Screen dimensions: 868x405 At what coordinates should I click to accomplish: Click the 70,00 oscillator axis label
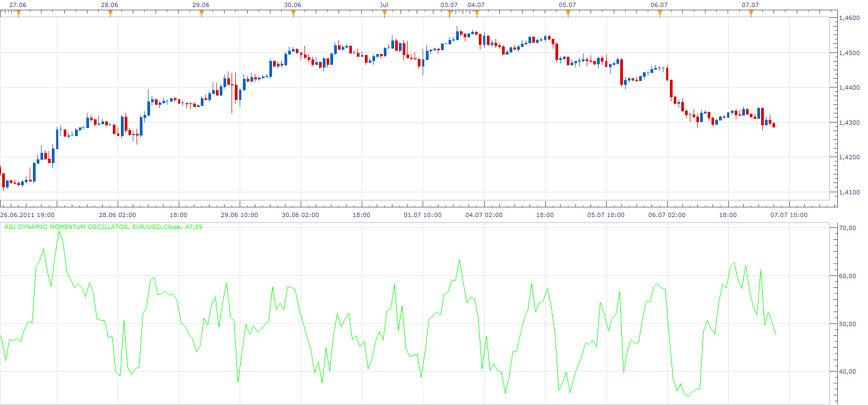tap(847, 228)
